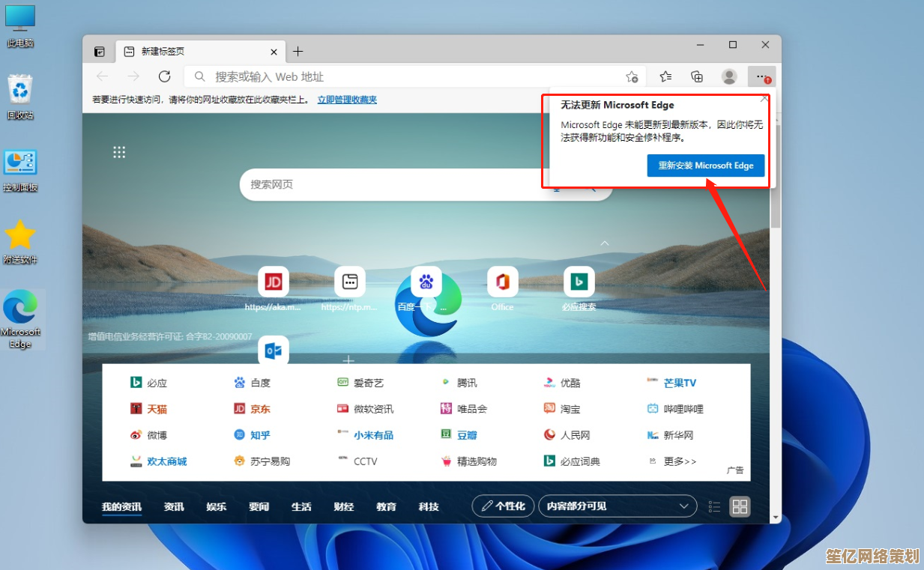Viewport: 924px width, 570px height.
Task: Open the 知乎 site link
Action: pyautogui.click(x=252, y=435)
